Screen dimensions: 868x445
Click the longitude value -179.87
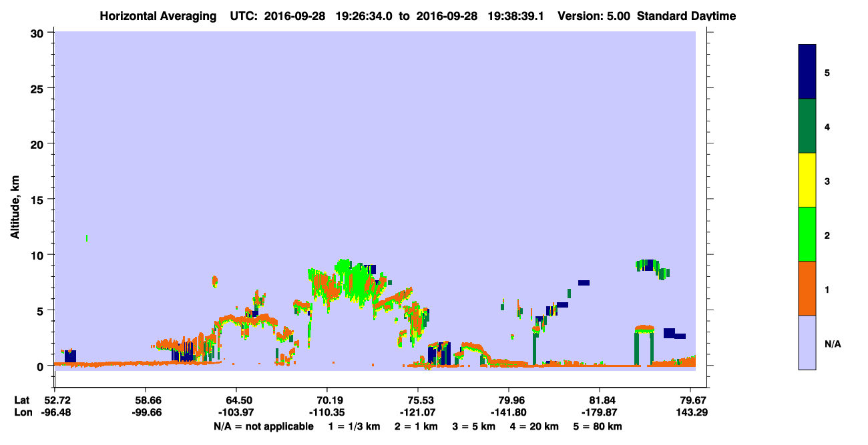[600, 412]
